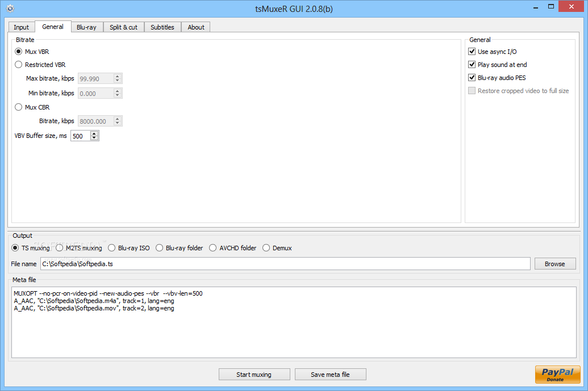Image resolution: width=588 pixels, height=391 pixels.
Task: Minimize the tsMuxeR window
Action: click(x=536, y=7)
